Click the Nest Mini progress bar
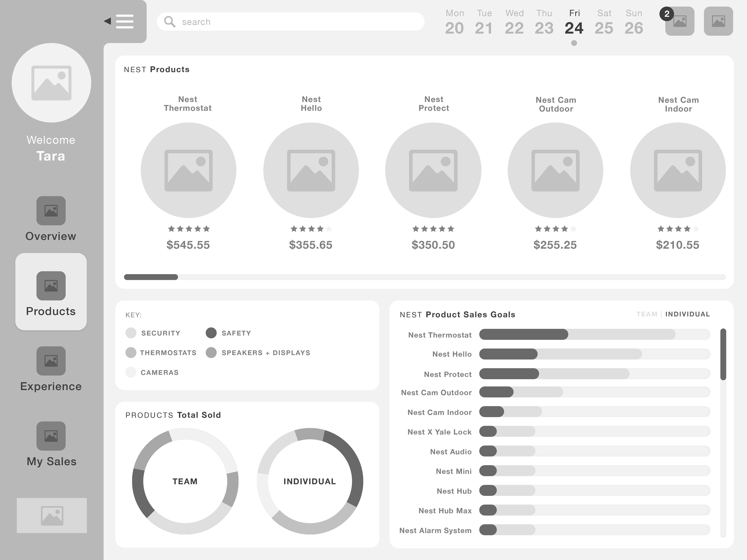Viewport: 747px width, 560px height. (595, 471)
